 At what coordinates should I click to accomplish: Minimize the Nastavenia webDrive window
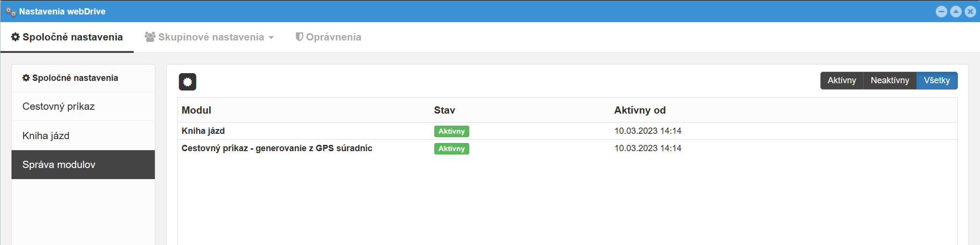click(x=941, y=12)
